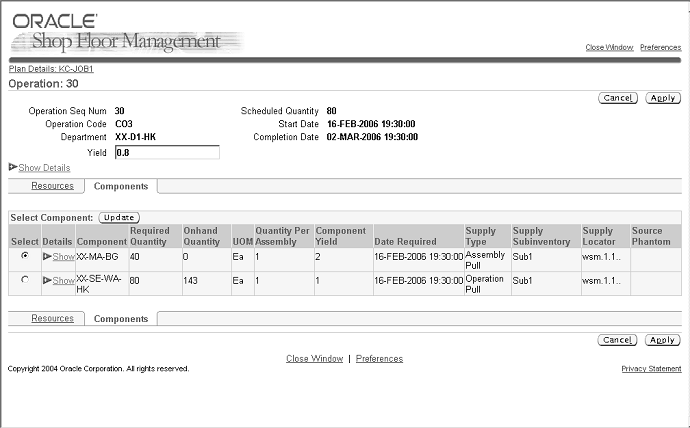Image resolution: width=690 pixels, height=428 pixels.
Task: Open the top Close Window link
Action: click(609, 47)
